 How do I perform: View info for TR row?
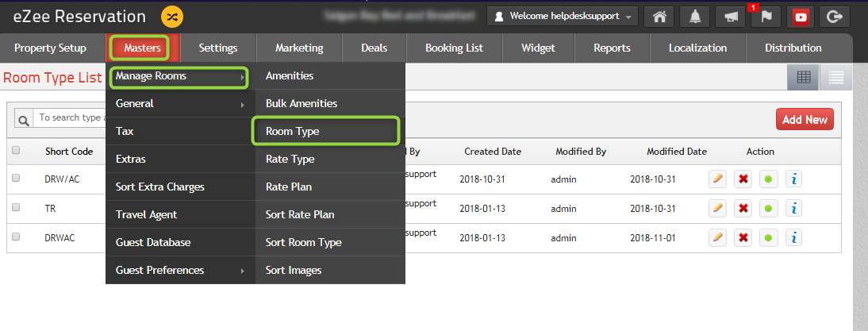(794, 209)
